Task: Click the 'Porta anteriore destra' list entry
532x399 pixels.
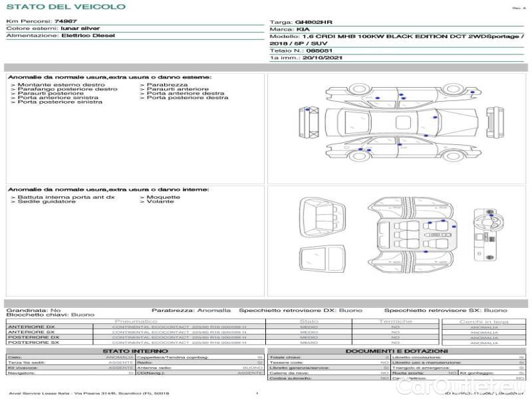Action: (186, 93)
